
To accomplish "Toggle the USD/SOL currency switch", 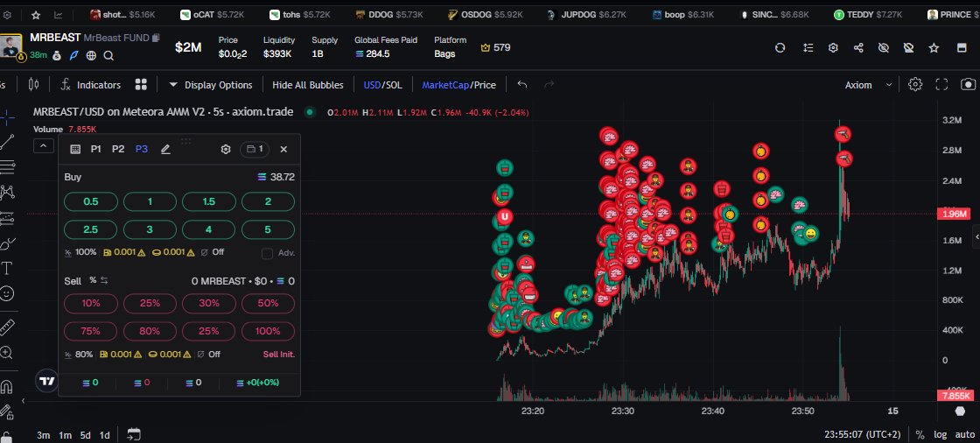I will [383, 84].
